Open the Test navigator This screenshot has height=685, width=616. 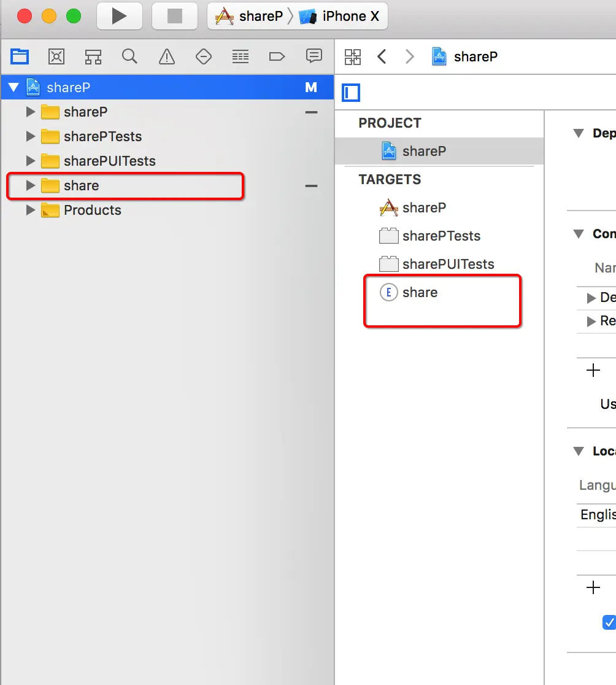click(204, 56)
